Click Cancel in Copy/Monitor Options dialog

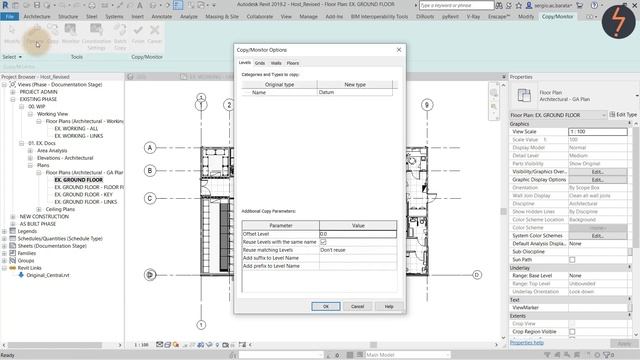[357, 307]
